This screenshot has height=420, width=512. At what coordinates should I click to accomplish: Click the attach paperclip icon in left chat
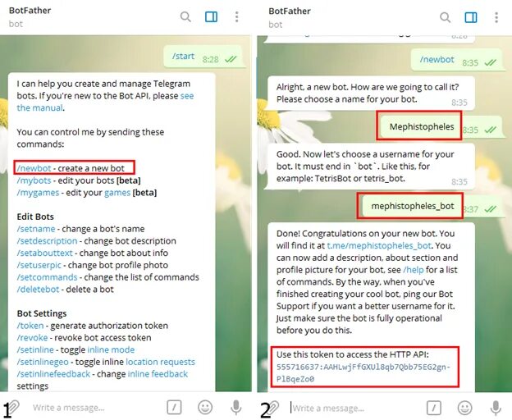(x=13, y=407)
